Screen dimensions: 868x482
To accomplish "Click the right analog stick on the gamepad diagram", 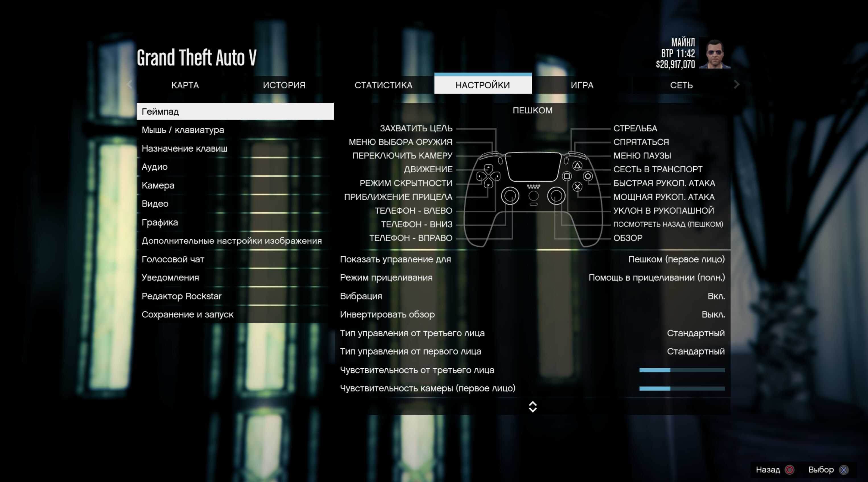I will coord(556,196).
